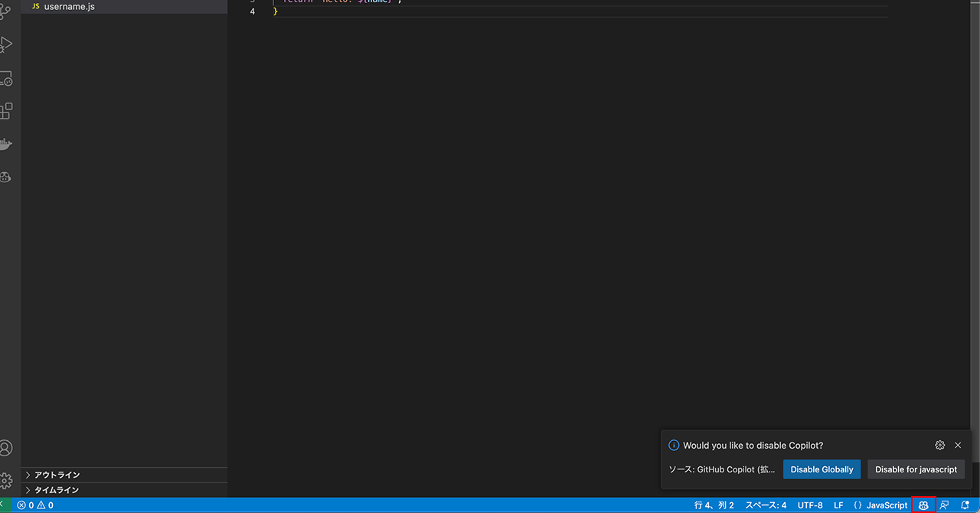Change the UTF-8 file encoding
This screenshot has width=980, height=513.
[x=810, y=505]
